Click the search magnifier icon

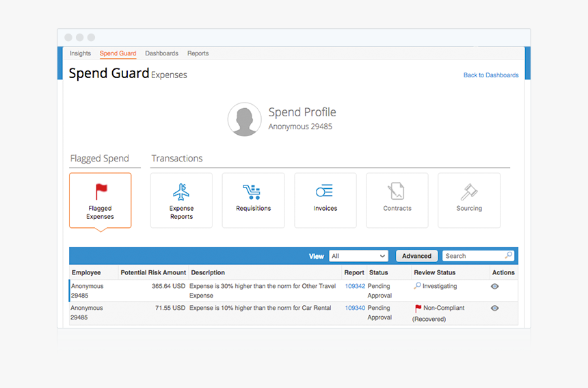(x=509, y=255)
